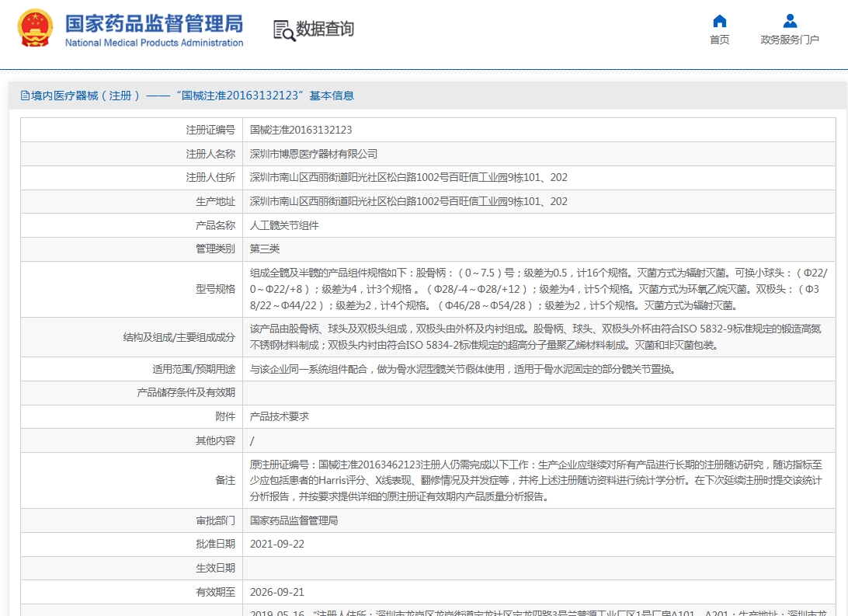848x616 pixels.
Task: Select 深圳市博恩医疗器材有限公司 registrant name
Action: point(313,154)
